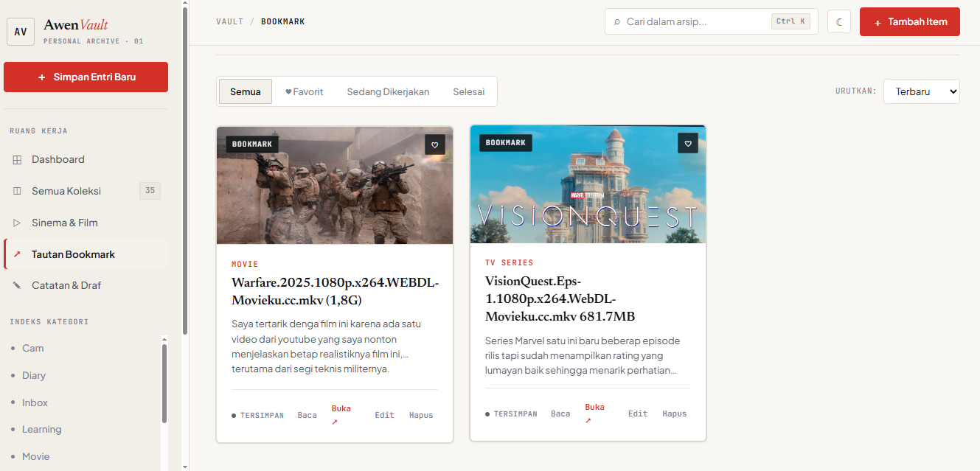Click the Vault breadcrumb link
This screenshot has width=980, height=471.
coord(230,21)
